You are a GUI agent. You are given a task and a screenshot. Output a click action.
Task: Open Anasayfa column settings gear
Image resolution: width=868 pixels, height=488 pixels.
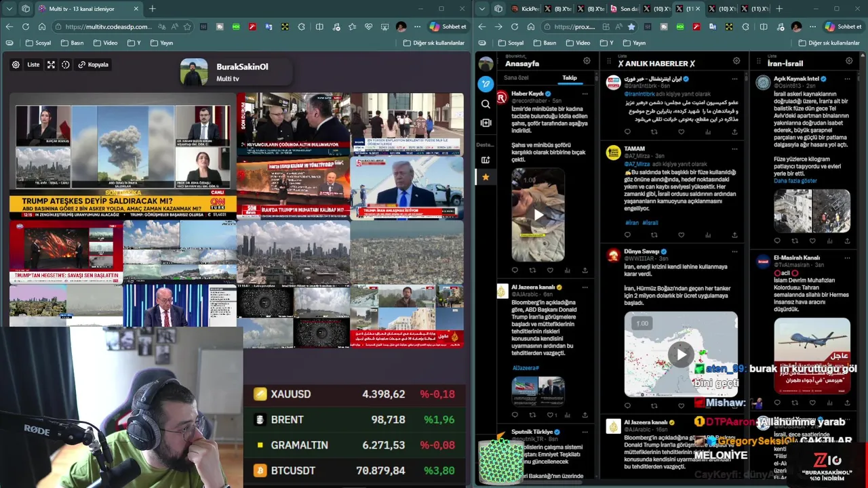587,61
